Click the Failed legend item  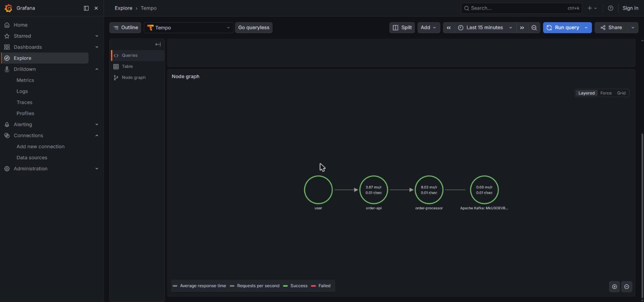point(321,286)
